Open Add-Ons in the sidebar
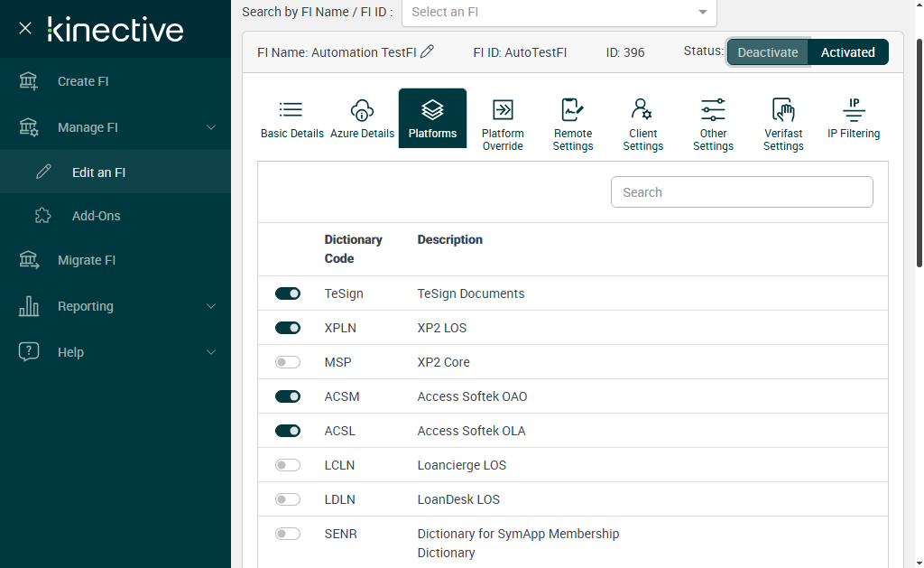This screenshot has height=568, width=924. (x=115, y=215)
